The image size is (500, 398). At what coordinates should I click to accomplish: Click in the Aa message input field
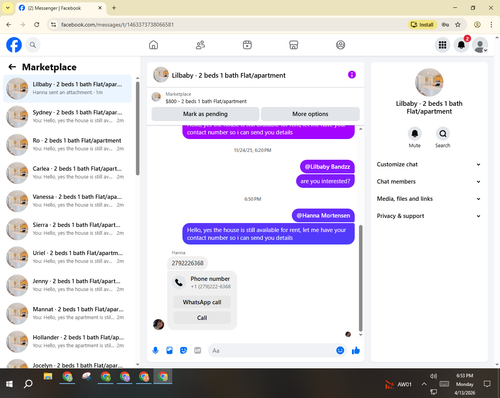point(271,350)
